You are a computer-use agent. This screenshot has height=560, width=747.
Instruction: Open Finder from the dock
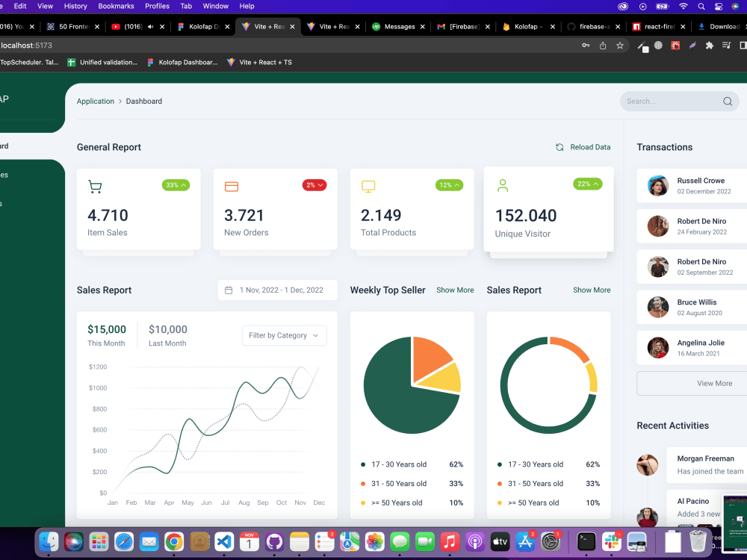click(49, 542)
